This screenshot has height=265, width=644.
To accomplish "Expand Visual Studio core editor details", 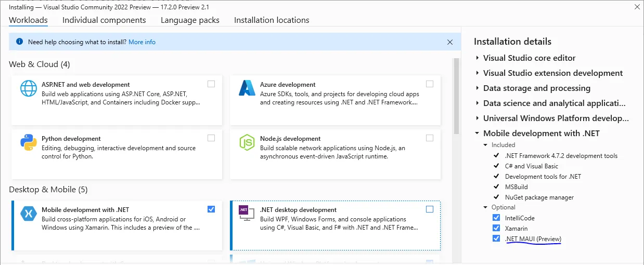I will click(x=478, y=58).
